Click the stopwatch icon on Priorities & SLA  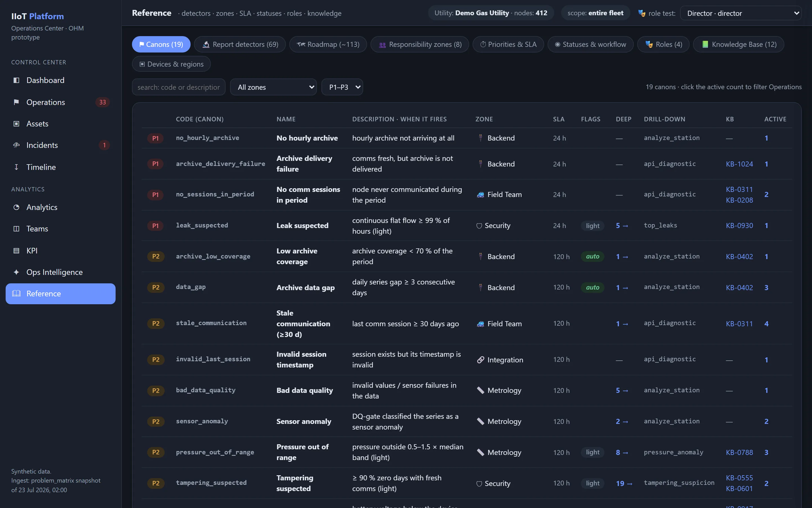[x=483, y=44]
